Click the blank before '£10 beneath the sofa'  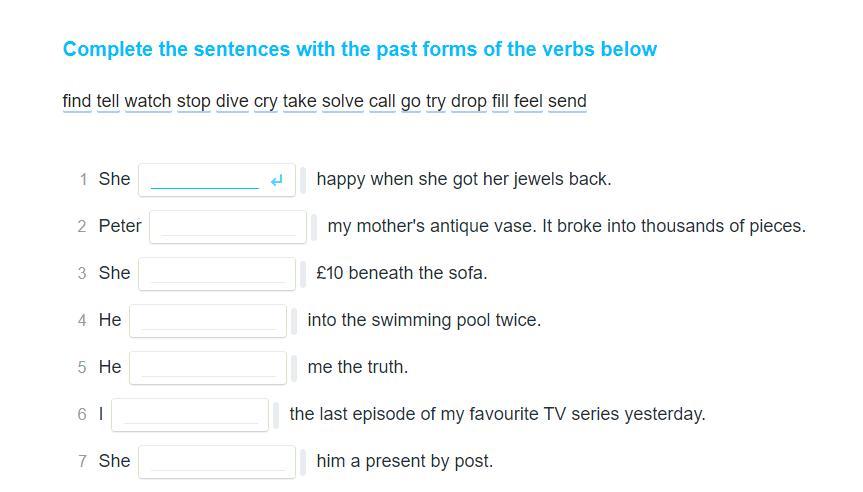pyautogui.click(x=217, y=274)
